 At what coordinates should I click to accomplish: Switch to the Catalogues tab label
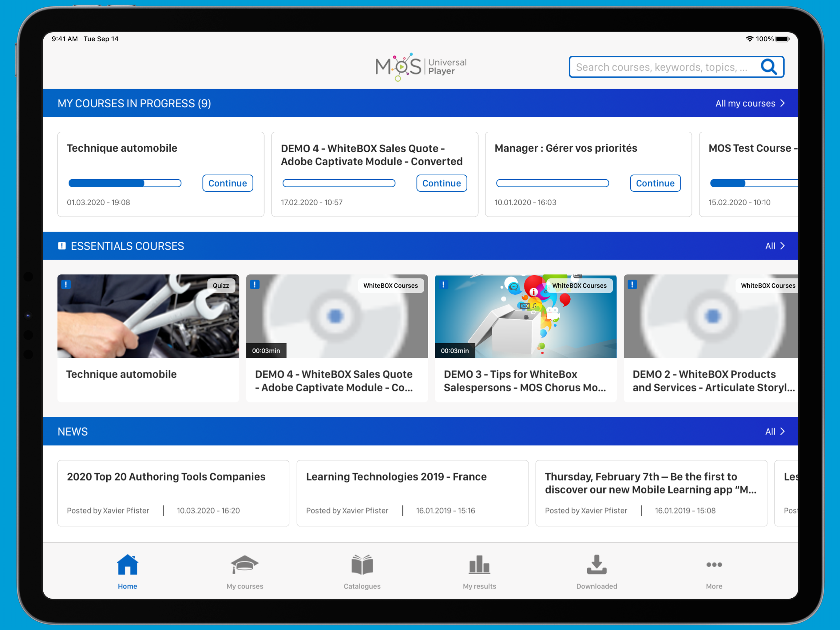362,586
